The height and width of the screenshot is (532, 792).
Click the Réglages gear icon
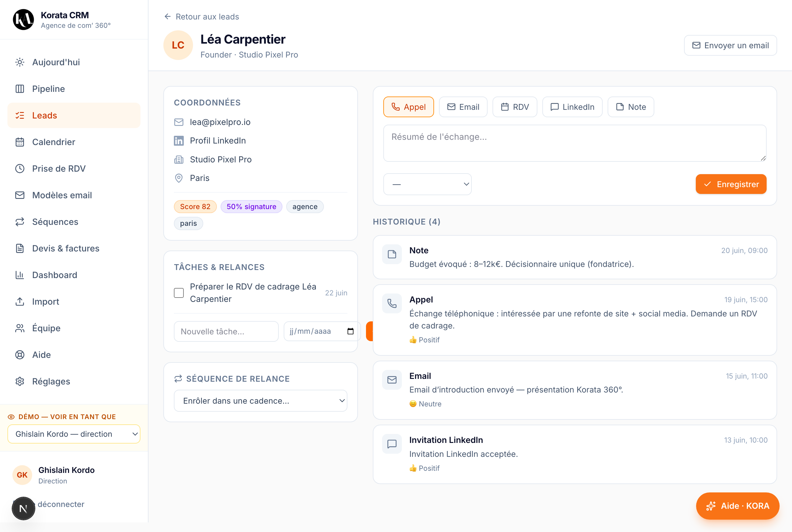point(20,381)
